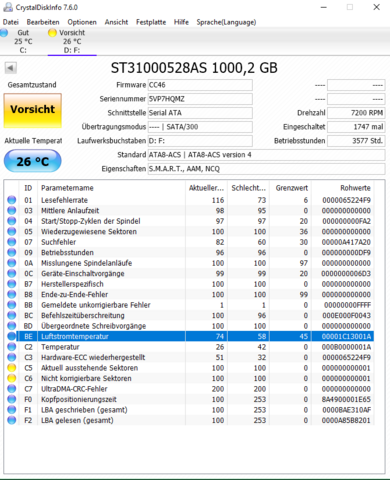390x480 pixels.
Task: Select the Luftstromtemperatur parameter name
Action: [75, 337]
